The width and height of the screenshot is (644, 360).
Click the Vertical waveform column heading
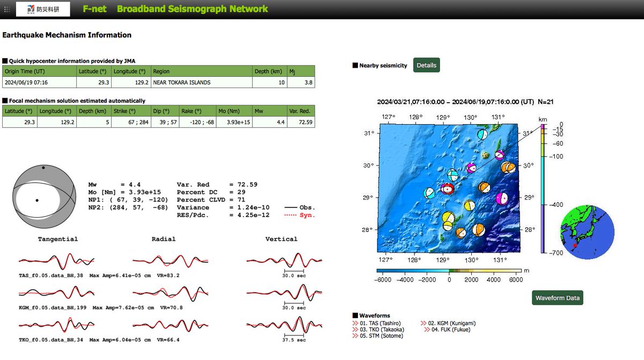[x=281, y=239]
